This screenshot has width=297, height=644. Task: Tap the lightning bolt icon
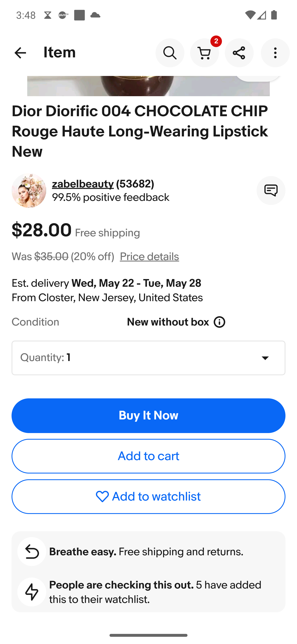click(x=32, y=592)
